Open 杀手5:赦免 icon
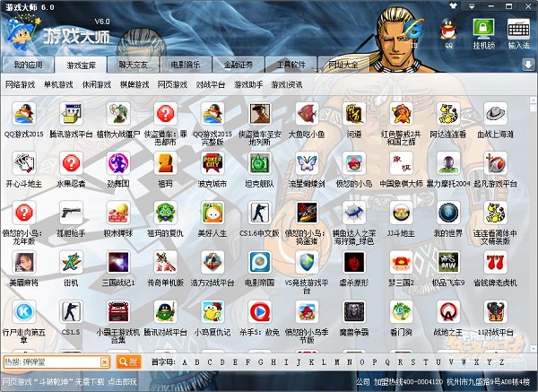This screenshot has height=392, width=538. (260, 311)
